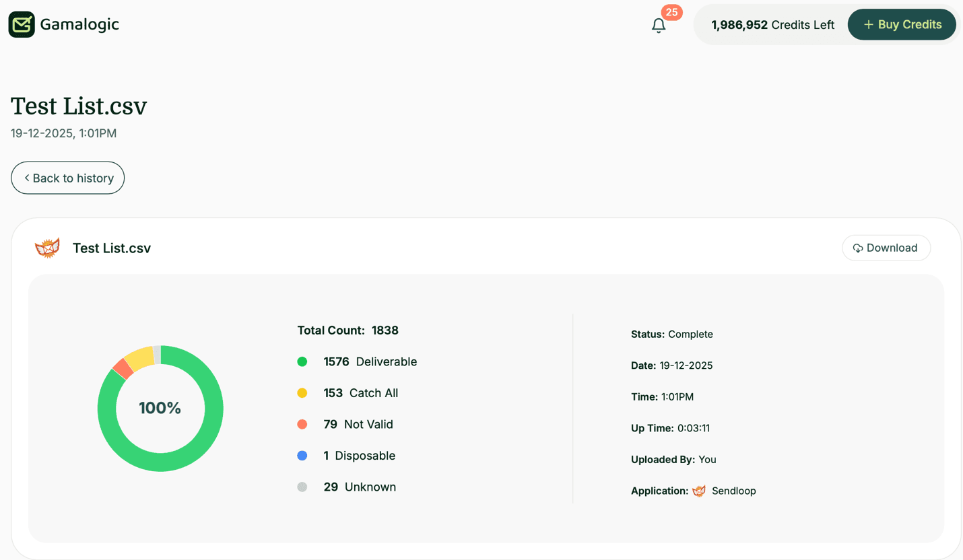Viewport: 963px width, 560px height.
Task: Select the Sendloop fox icon beside Test List.csv
Action: 47,247
